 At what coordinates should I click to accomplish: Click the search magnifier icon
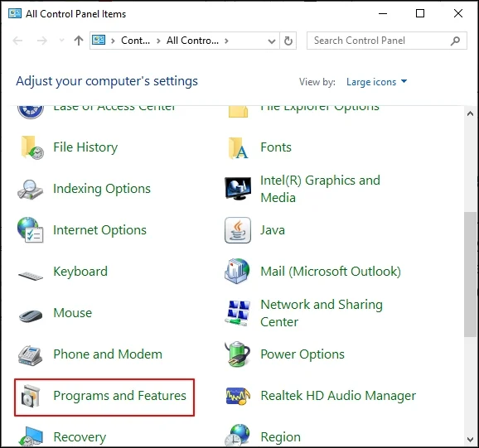(455, 41)
